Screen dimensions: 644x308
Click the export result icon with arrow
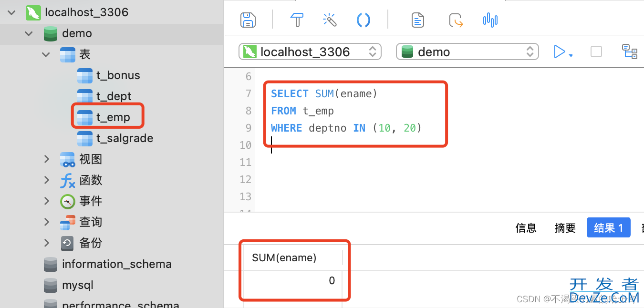click(456, 21)
